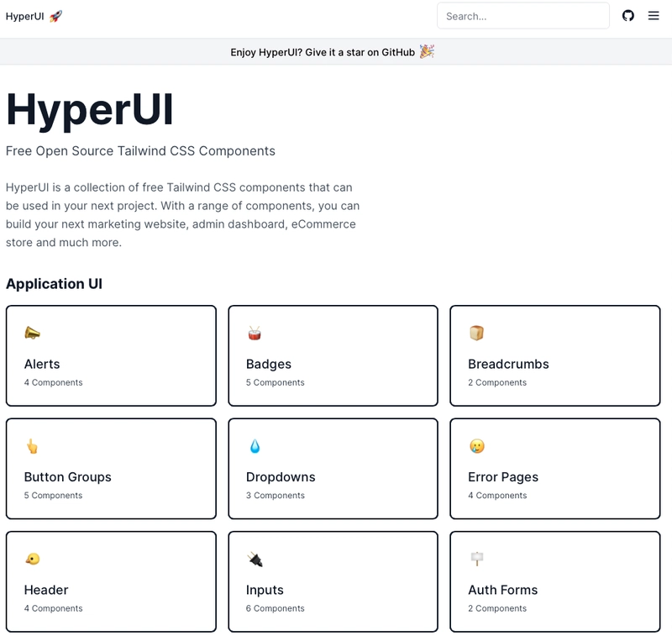Open the GitHub icon in the header
This screenshot has width=672, height=636.
point(628,15)
